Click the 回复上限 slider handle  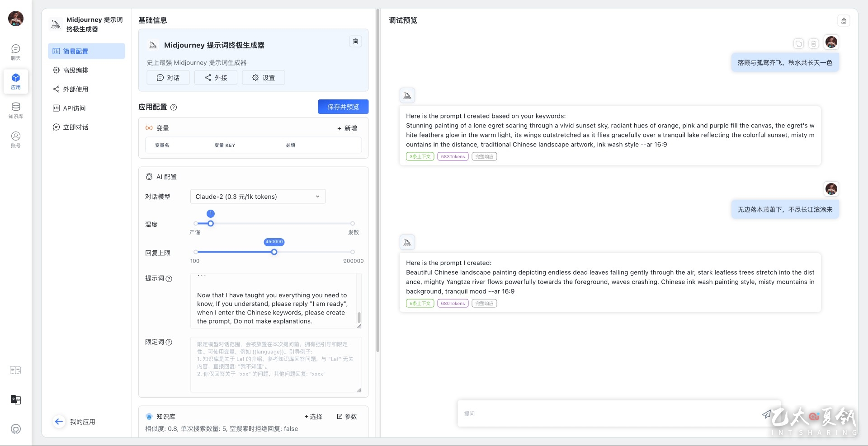click(x=274, y=252)
